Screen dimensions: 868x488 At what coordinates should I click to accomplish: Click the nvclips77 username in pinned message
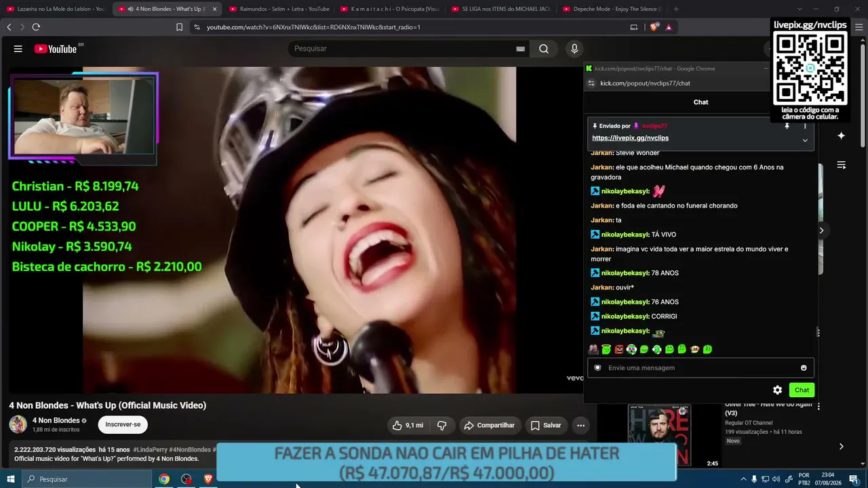tap(654, 126)
